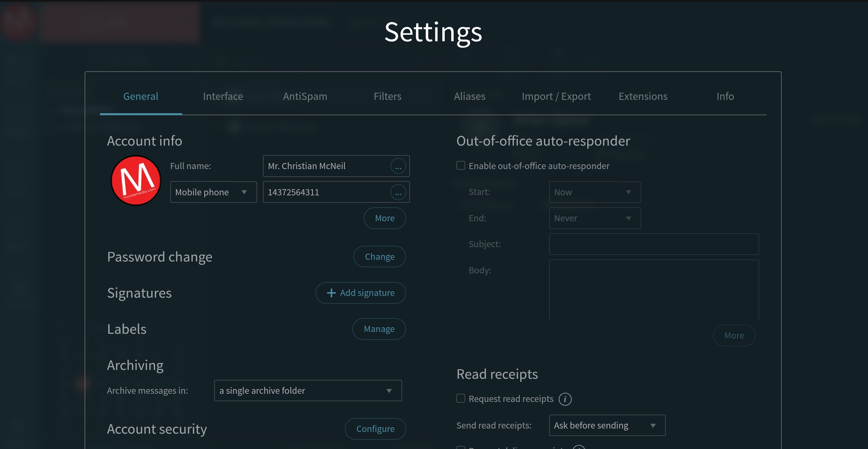The height and width of the screenshot is (449, 868).
Task: Click Change to update password
Action: coord(379,256)
